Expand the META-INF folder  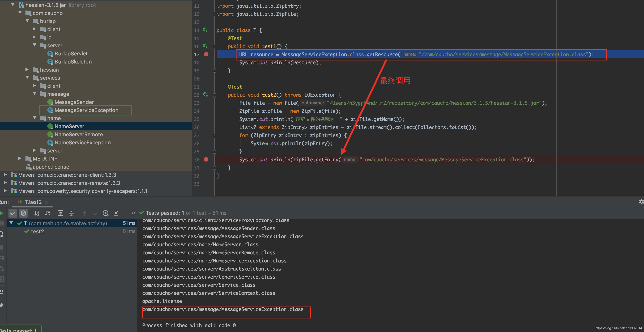click(x=19, y=159)
